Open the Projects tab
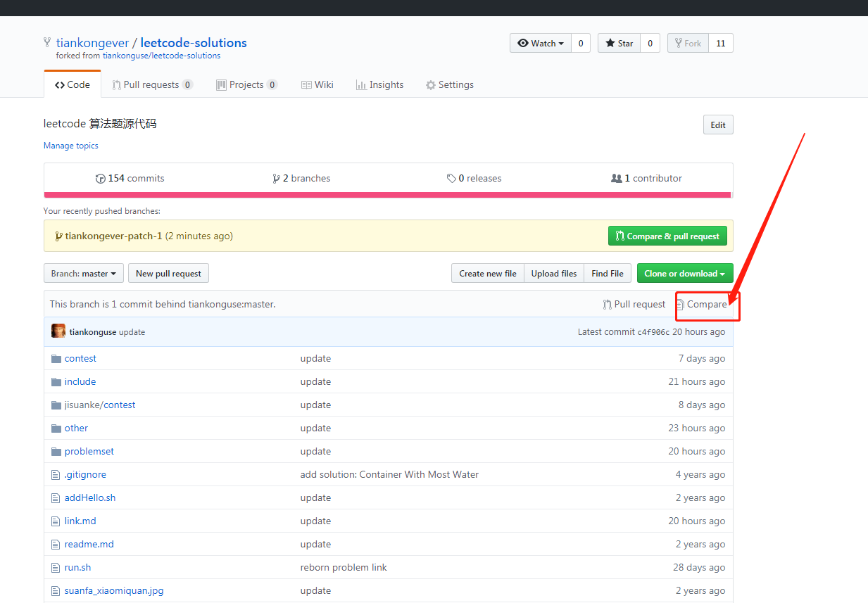 [x=246, y=85]
